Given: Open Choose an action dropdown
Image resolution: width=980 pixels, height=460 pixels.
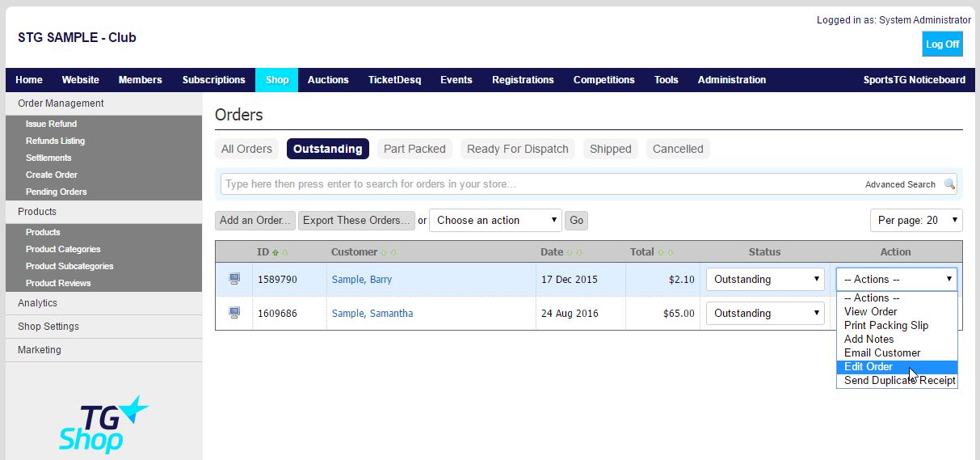Looking at the screenshot, I should (x=495, y=220).
